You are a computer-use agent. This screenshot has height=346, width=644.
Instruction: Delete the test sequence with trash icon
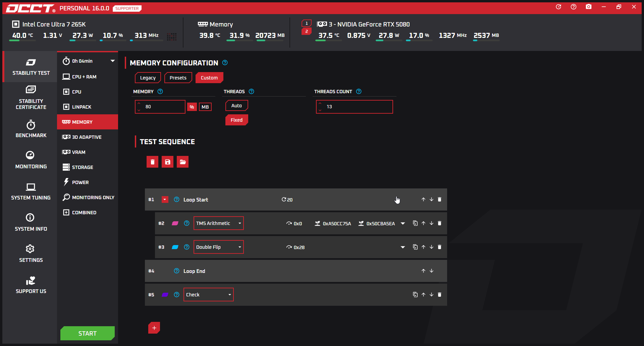pos(152,162)
